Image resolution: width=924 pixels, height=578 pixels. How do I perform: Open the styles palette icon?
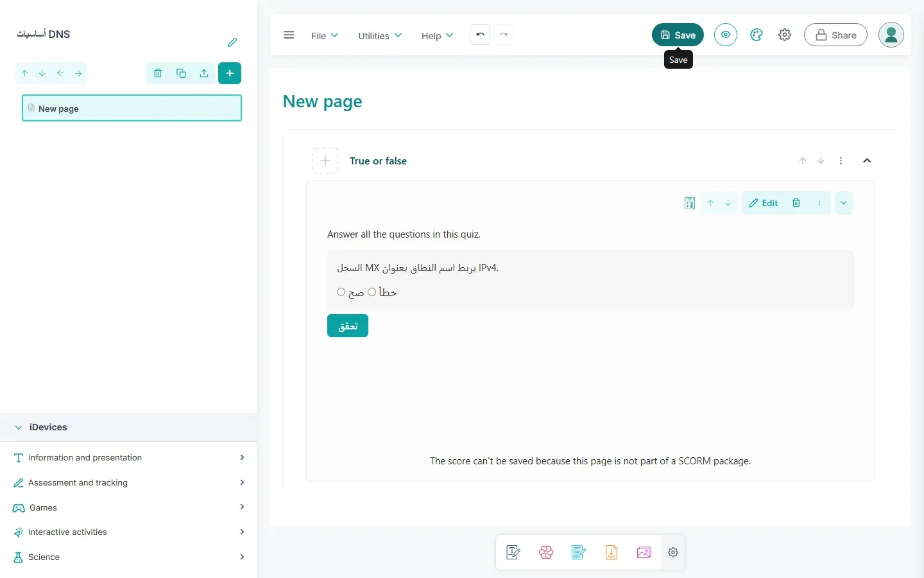click(757, 35)
